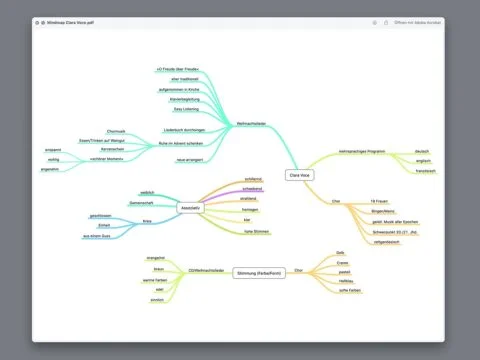This screenshot has width=480, height=360.
Task: Click the 'weiblich' branch label
Action: [x=147, y=193]
